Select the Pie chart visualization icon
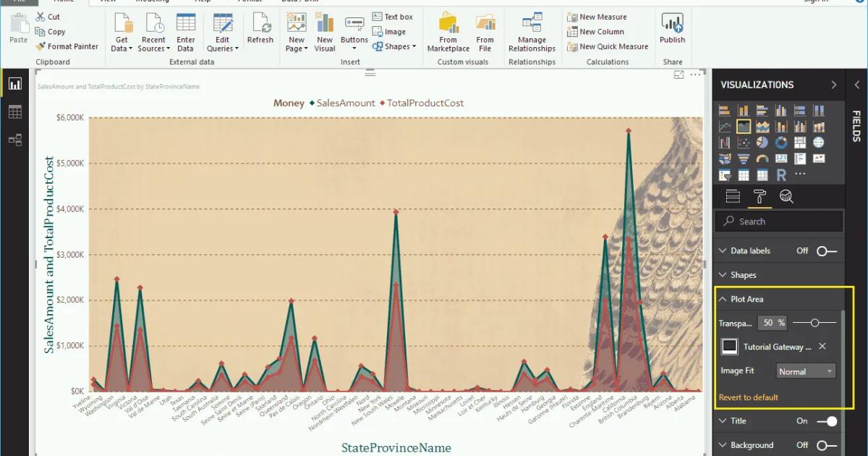Image resolution: width=868 pixels, height=456 pixels. click(762, 141)
